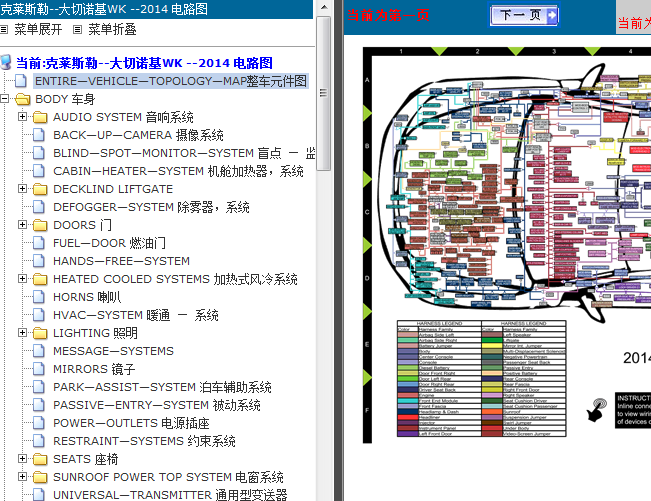The image size is (651, 501).
Task: Click the RESTRAINT—SYSTEMS document icon
Action: point(39,441)
